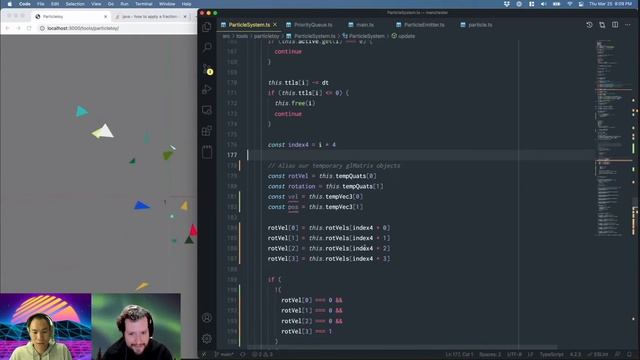Click the tools breadcrumb folder
This screenshot has height=360, width=640.
[x=242, y=36]
